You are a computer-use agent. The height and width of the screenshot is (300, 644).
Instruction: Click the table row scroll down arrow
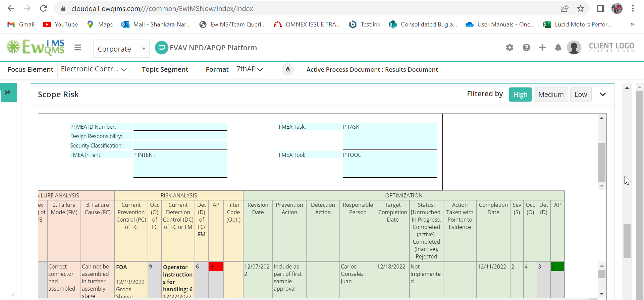click(x=602, y=294)
